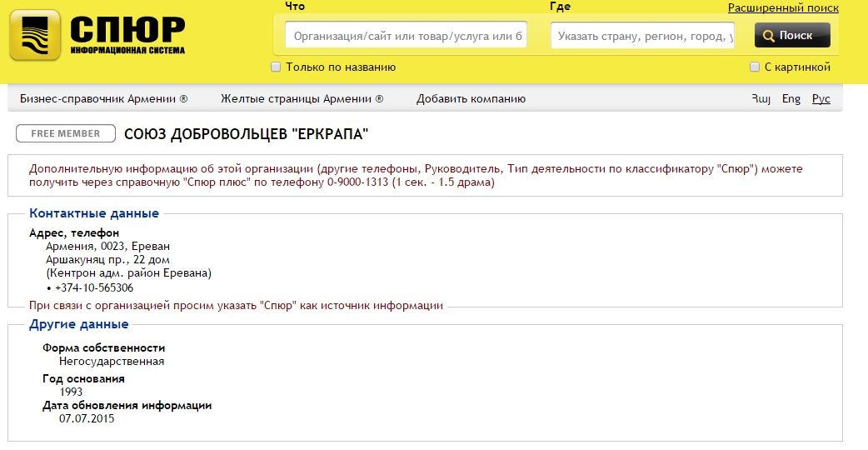
Task: Open Бизнес-справочник Армении menu item
Action: point(103,98)
